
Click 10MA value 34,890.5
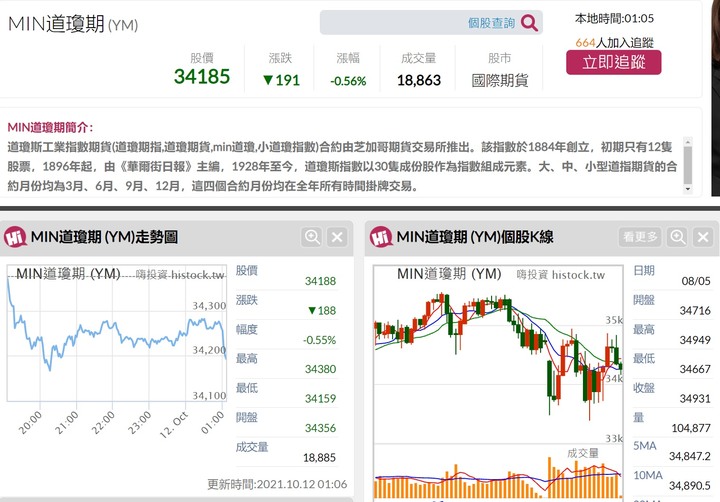690,485
